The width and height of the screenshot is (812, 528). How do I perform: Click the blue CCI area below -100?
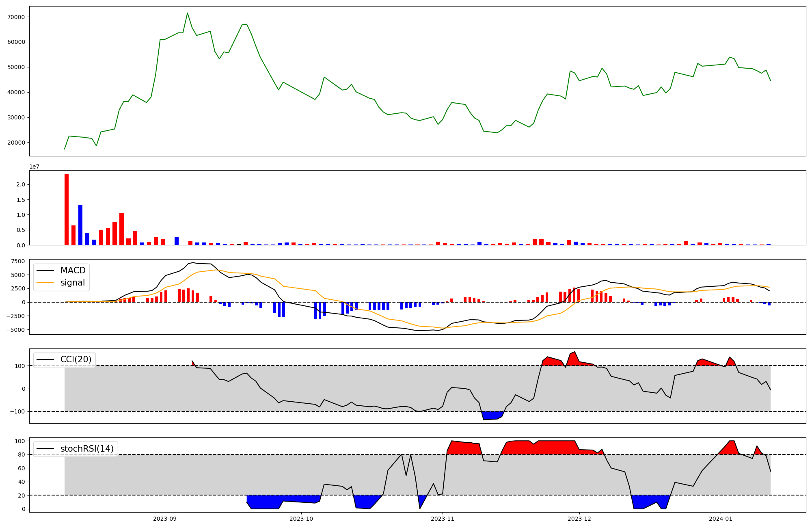coord(492,415)
